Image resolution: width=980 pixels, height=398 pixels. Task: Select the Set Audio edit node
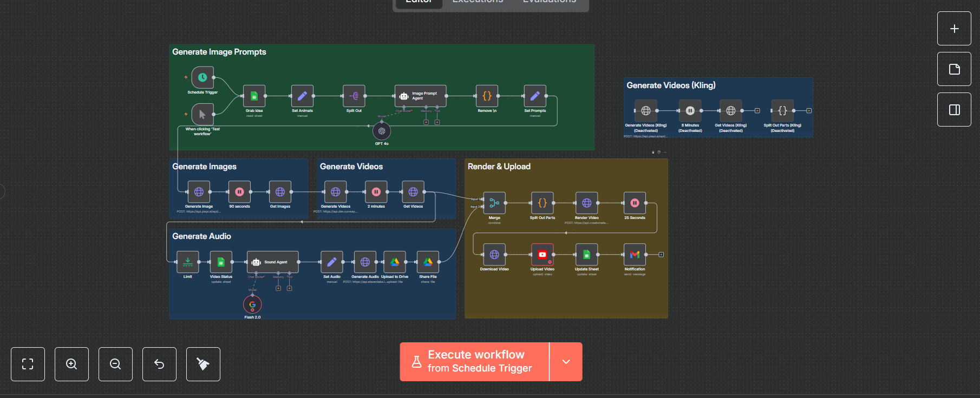coord(332,262)
